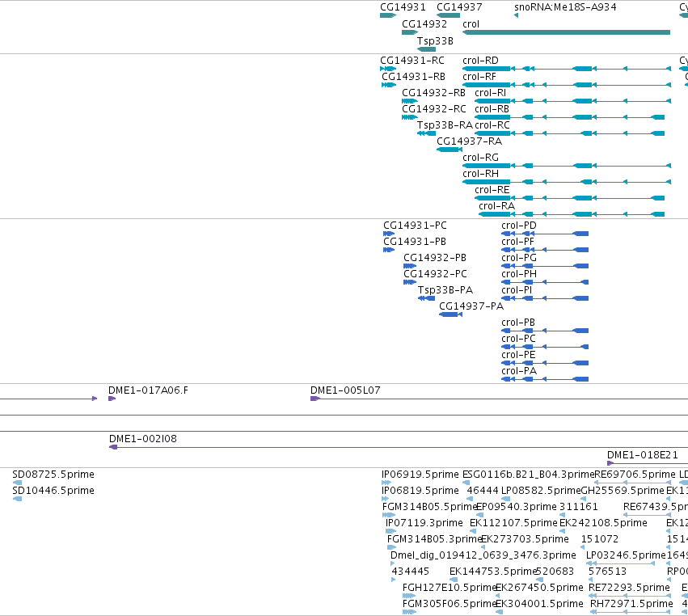Click EST RH72971.5prime label
This screenshot has height=616, width=688.
631,604
